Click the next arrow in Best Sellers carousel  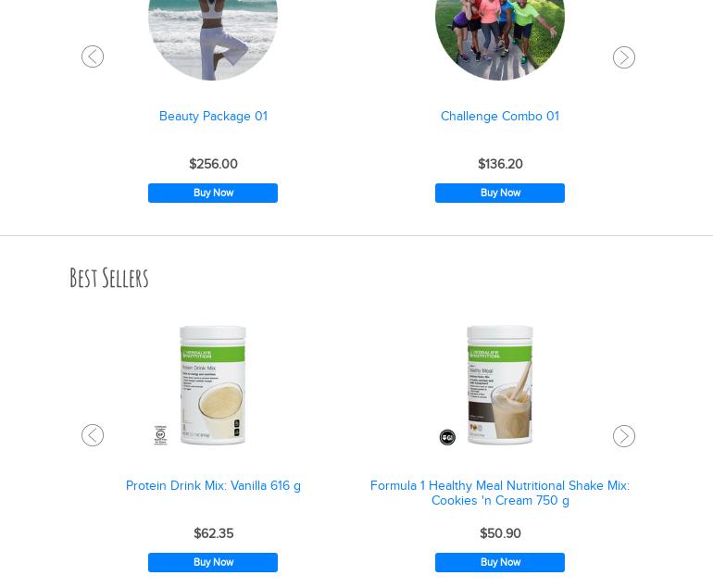click(x=624, y=436)
